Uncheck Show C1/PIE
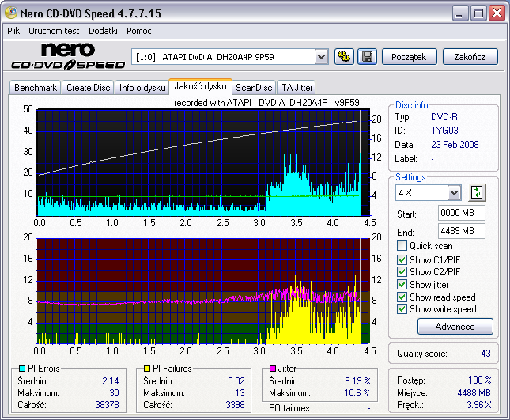This screenshot has height=420, width=510. [x=402, y=259]
